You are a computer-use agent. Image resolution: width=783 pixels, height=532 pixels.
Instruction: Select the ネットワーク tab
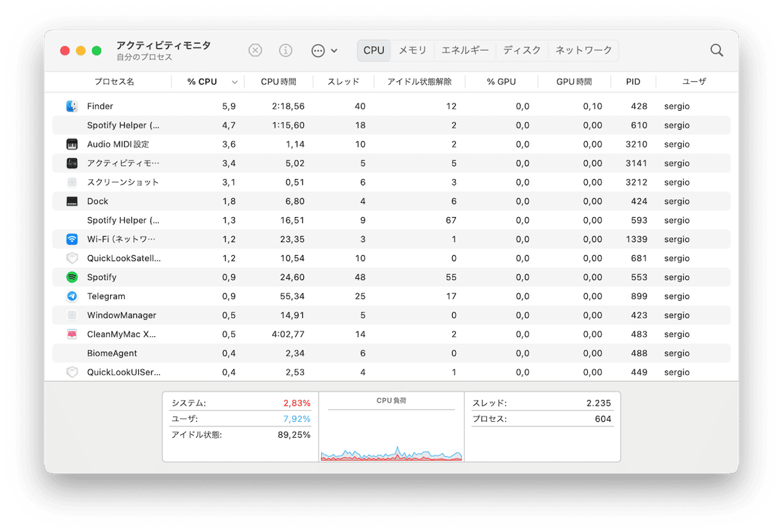[x=583, y=50]
